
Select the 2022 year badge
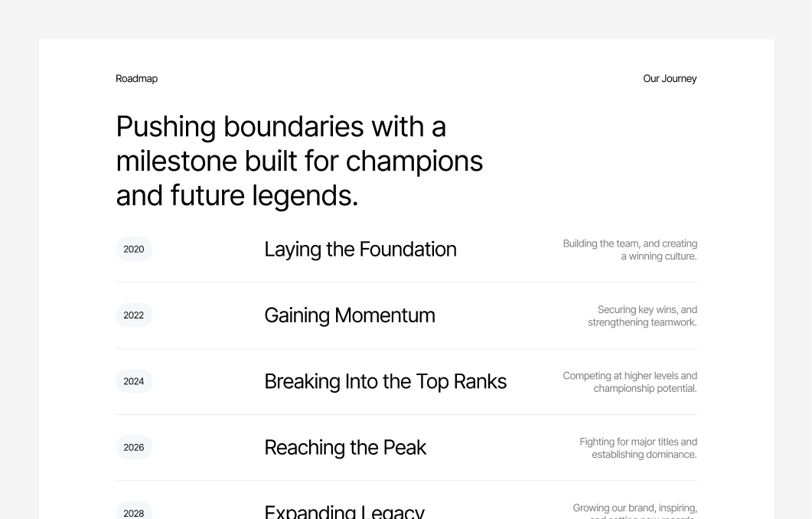tap(134, 315)
